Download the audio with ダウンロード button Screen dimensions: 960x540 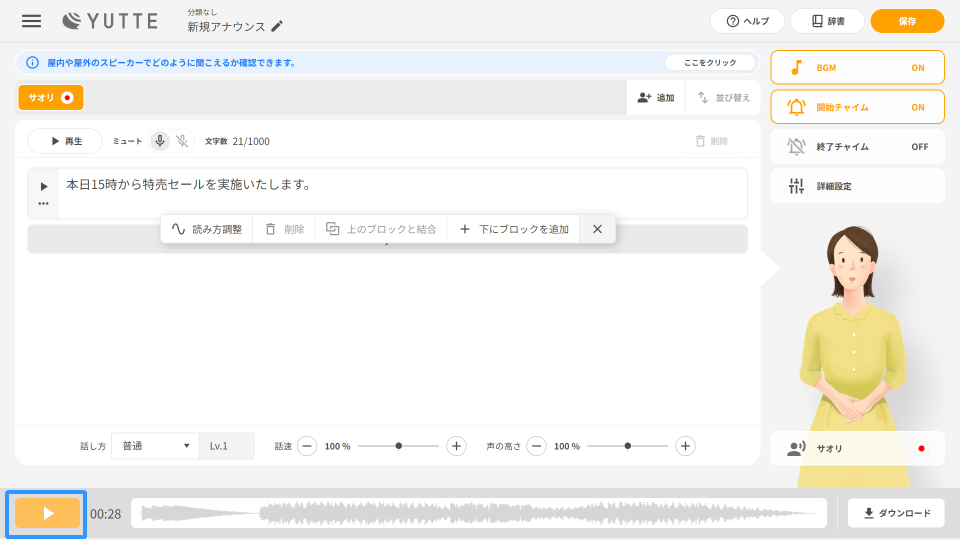(x=896, y=513)
